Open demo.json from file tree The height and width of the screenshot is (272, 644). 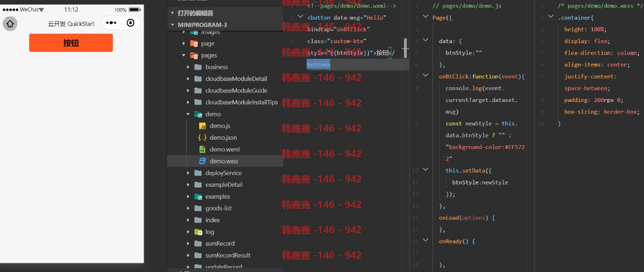[223, 137]
